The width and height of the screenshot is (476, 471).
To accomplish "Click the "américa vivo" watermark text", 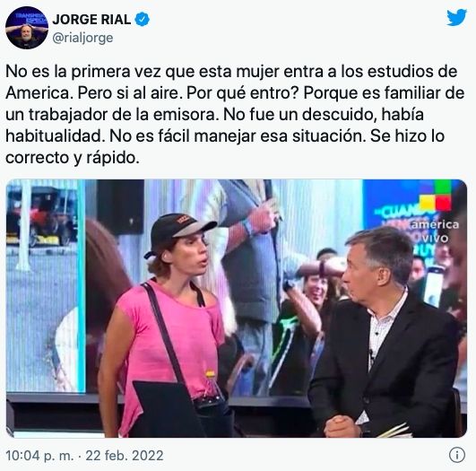I will click(x=434, y=231).
